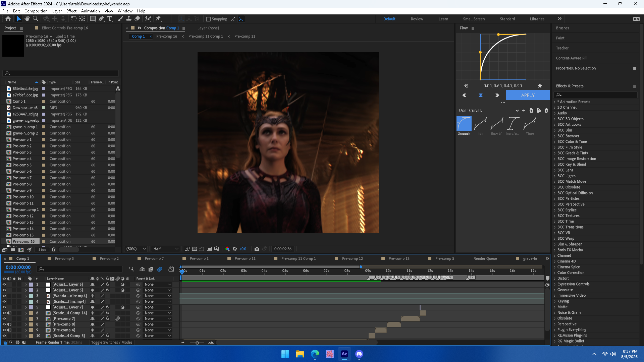This screenshot has height=362, width=644.
Task: Delete curve preset in Flow panel
Action: 546,110
